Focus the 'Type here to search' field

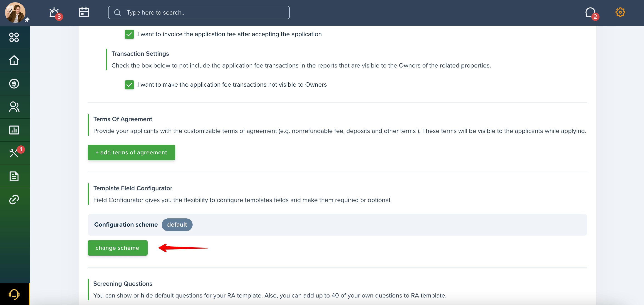pos(199,12)
